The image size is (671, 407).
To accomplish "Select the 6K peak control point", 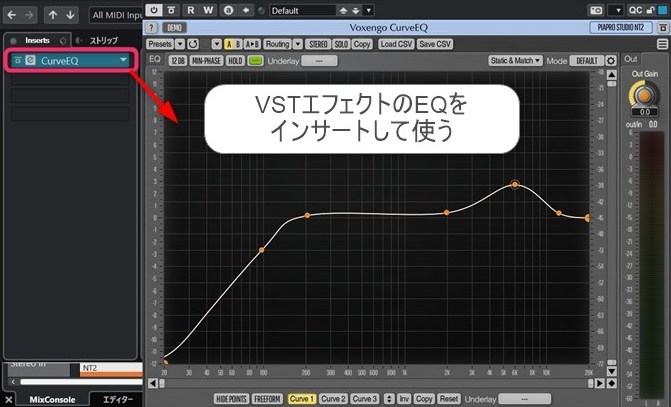I will 515,184.
